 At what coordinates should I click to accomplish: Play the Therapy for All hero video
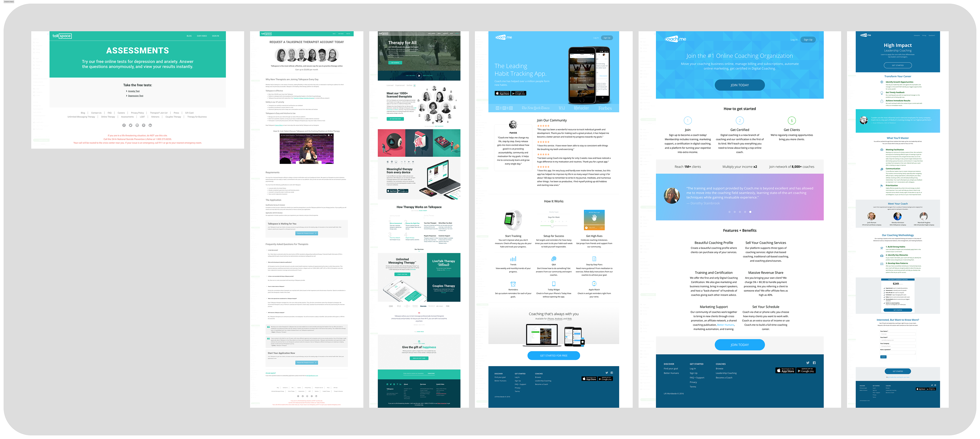(419, 75)
